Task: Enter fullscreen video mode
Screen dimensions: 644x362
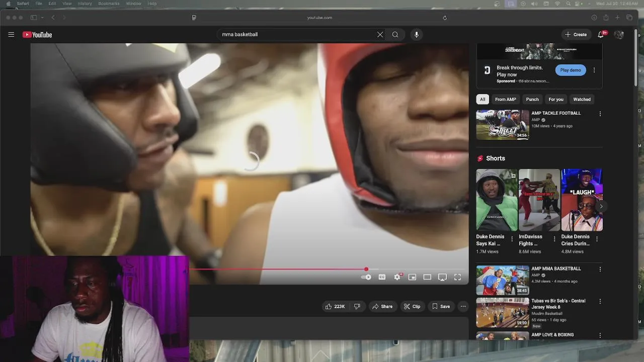Action: tap(457, 277)
